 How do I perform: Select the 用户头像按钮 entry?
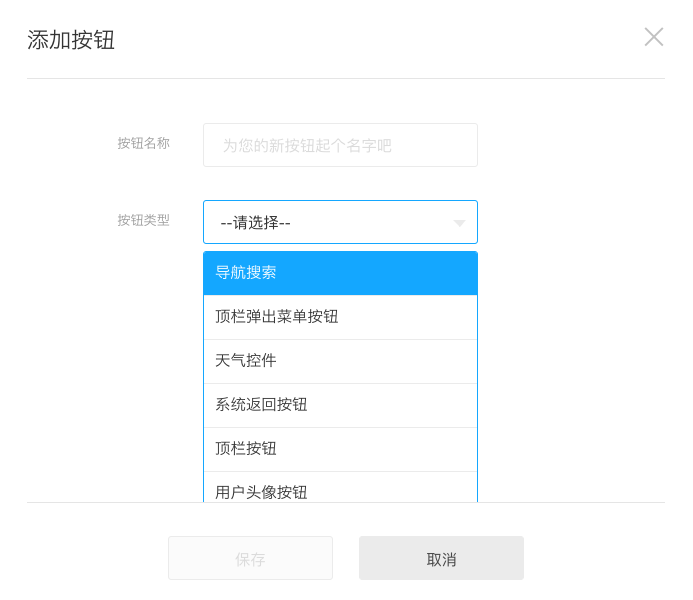(x=340, y=487)
